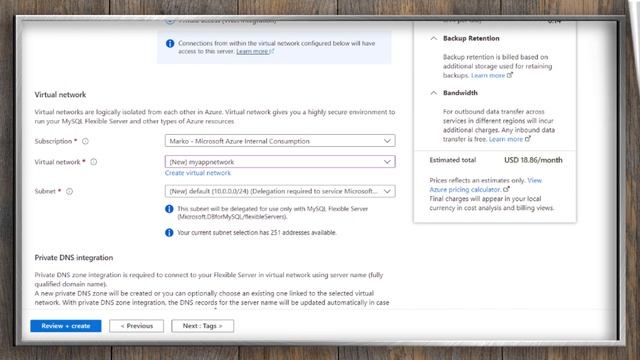
Task: Proceed to Next : Tags
Action: click(x=202, y=326)
